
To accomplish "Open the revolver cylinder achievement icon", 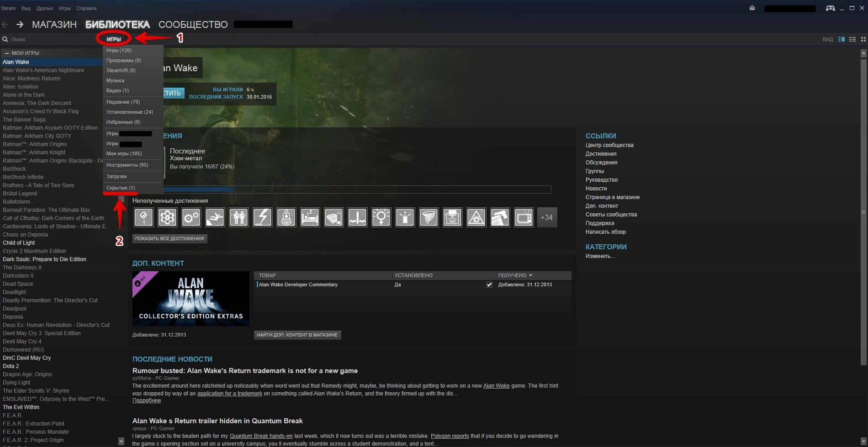I will click(x=167, y=217).
